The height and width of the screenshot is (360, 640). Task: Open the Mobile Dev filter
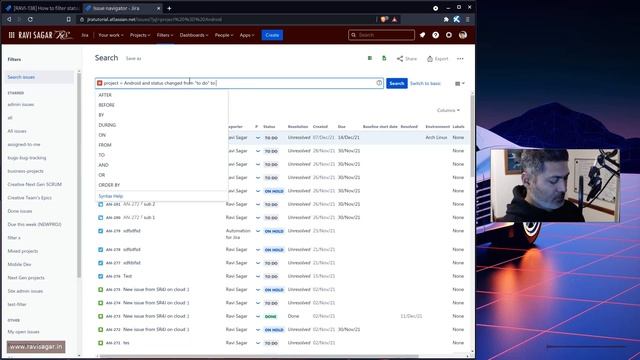point(19,264)
